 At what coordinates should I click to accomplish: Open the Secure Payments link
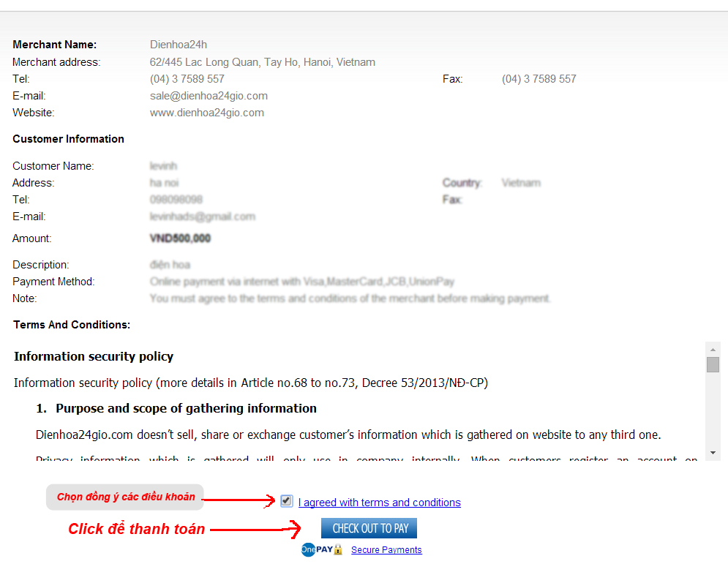(386, 550)
